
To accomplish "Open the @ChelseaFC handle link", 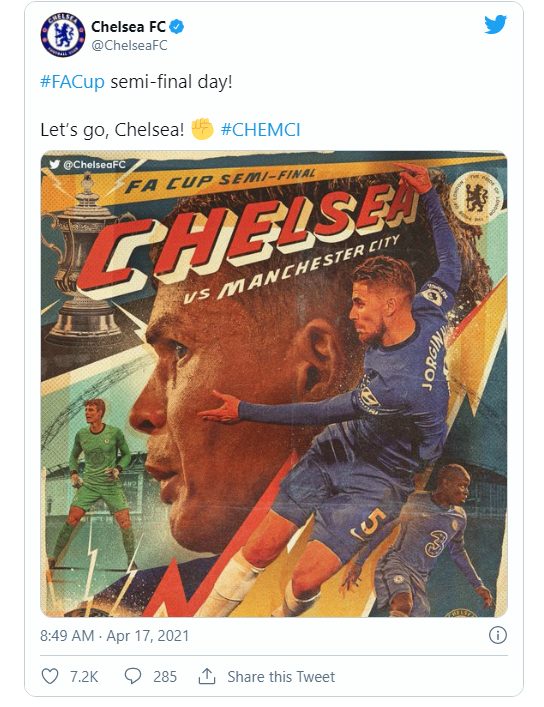I will pyautogui.click(x=129, y=46).
